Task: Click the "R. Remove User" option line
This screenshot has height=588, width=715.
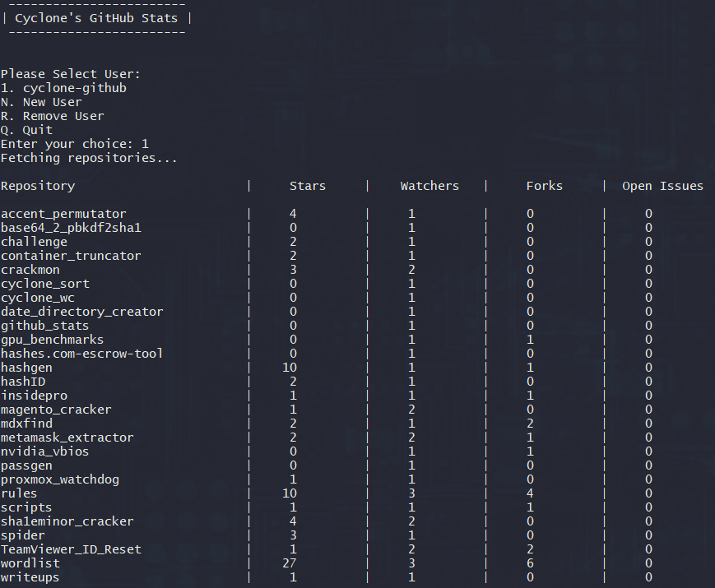Action: (x=53, y=116)
